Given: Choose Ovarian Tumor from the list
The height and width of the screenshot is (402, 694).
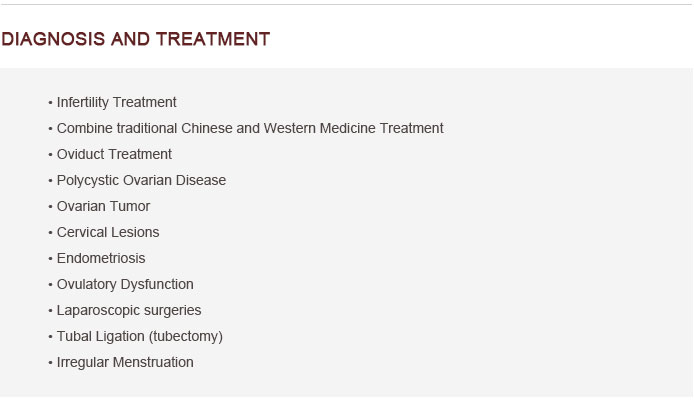Looking at the screenshot, I should [103, 206].
